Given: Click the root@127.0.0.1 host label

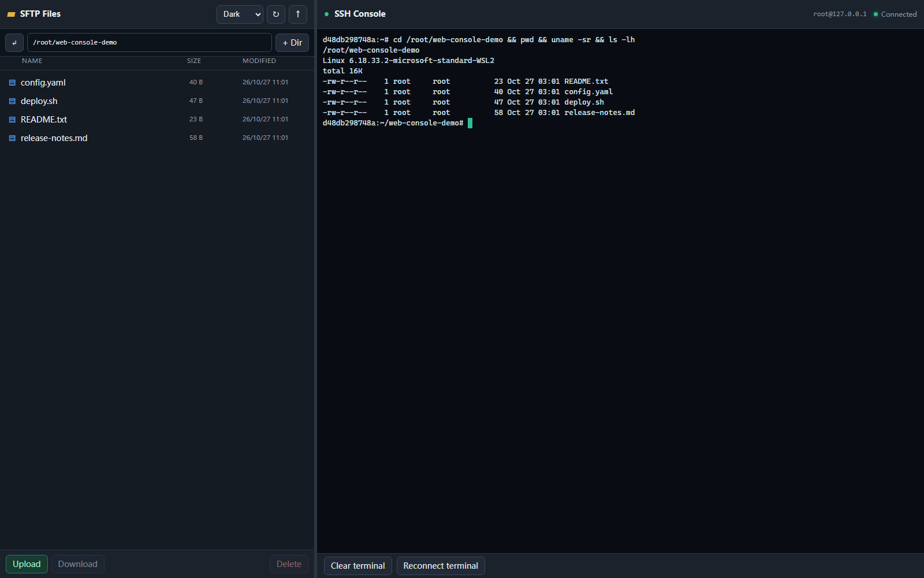Looking at the screenshot, I should click(x=840, y=14).
